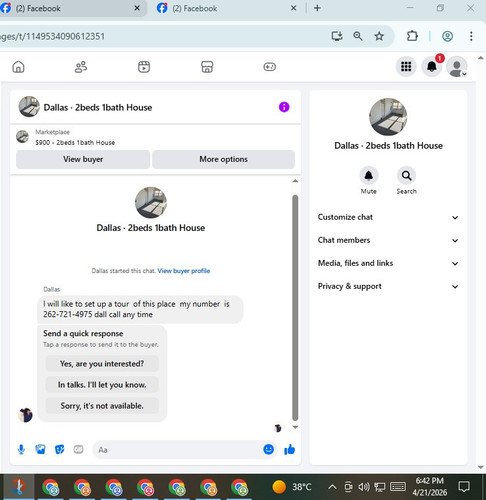486x500 pixels.
Task: Search in conversation magnifier icon
Action: pos(406,175)
